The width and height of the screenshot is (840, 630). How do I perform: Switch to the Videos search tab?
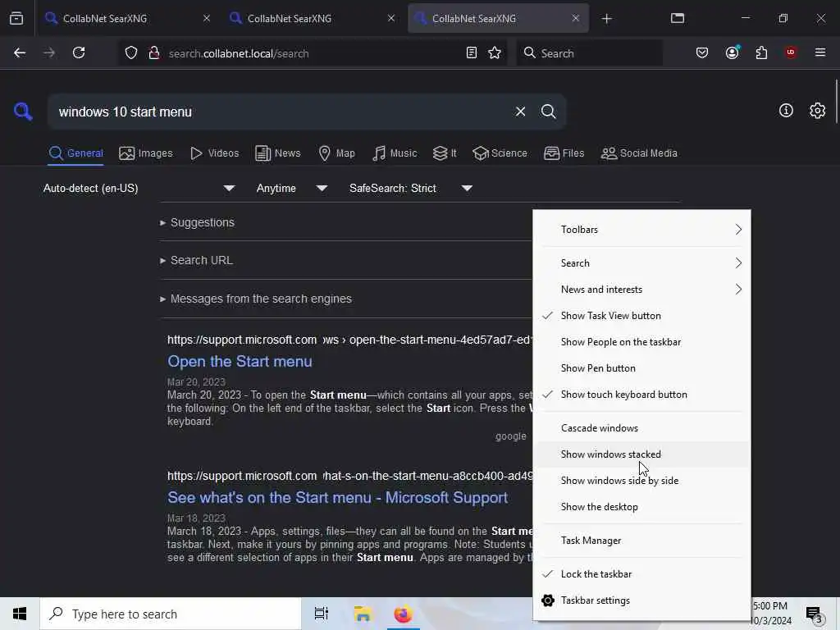click(214, 153)
